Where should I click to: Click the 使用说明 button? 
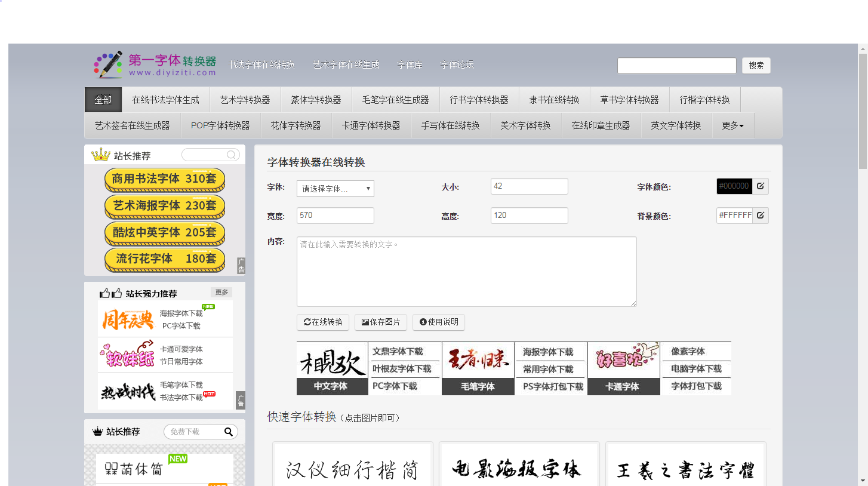click(x=439, y=322)
